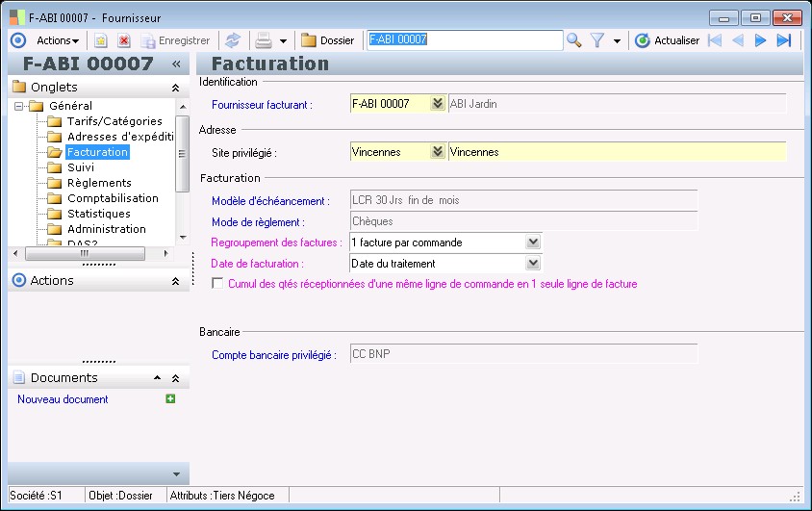812x511 pixels.
Task: Click the new record toolbar icon
Action: tap(100, 40)
